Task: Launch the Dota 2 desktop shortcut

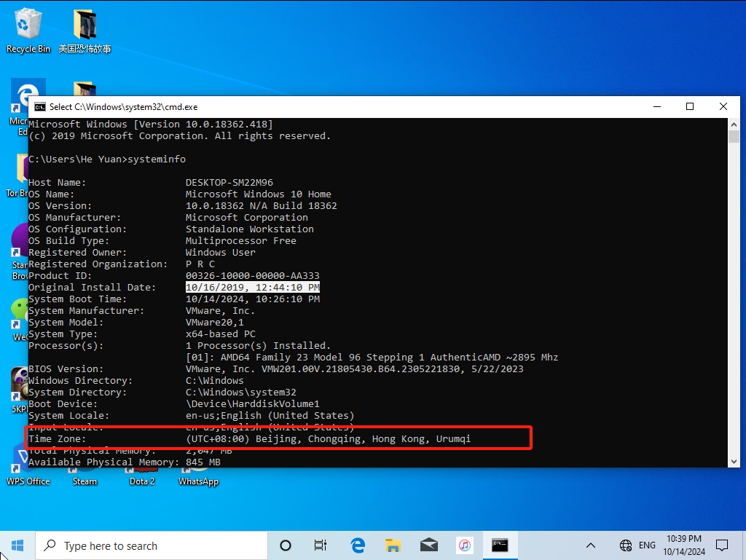Action: (142, 476)
